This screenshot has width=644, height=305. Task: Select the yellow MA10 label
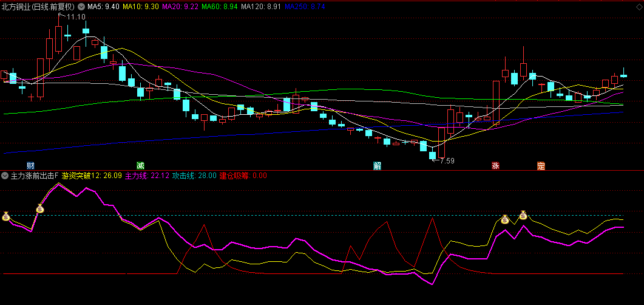pos(141,6)
